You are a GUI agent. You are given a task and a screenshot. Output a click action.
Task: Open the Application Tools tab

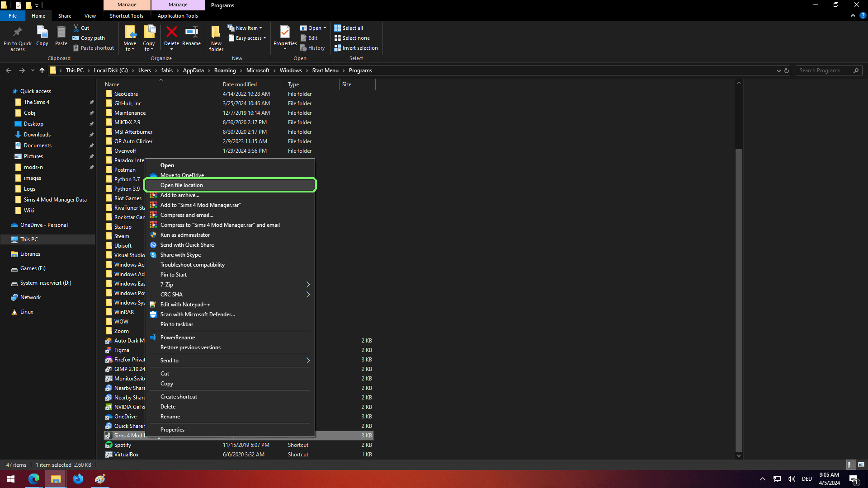point(178,16)
